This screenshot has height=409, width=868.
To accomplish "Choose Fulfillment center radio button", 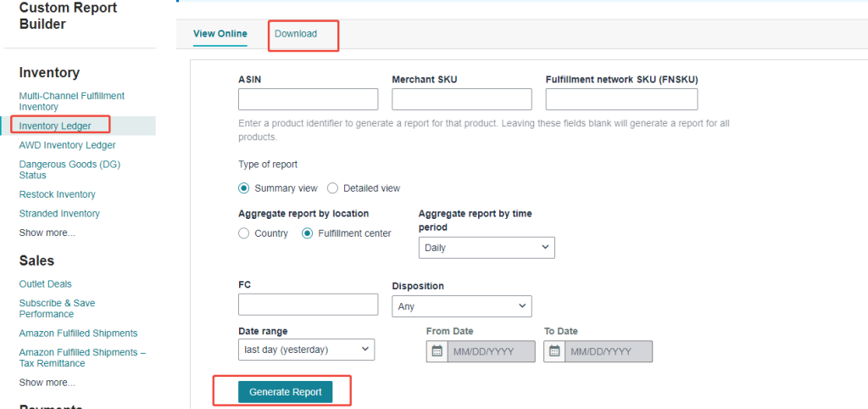I will (x=308, y=233).
